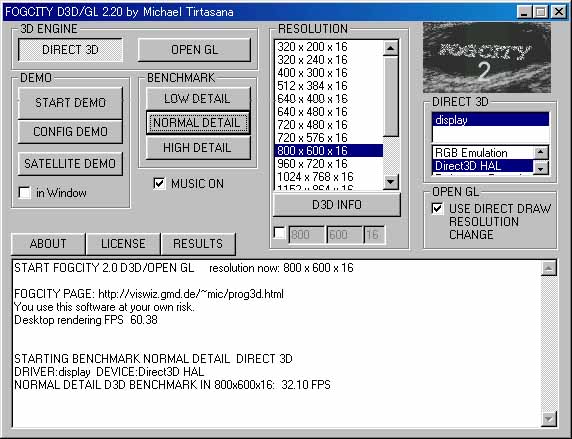Image resolution: width=572 pixels, height=439 pixels.
Task: Select the DIRECT 3D engine button
Action: [x=70, y=50]
